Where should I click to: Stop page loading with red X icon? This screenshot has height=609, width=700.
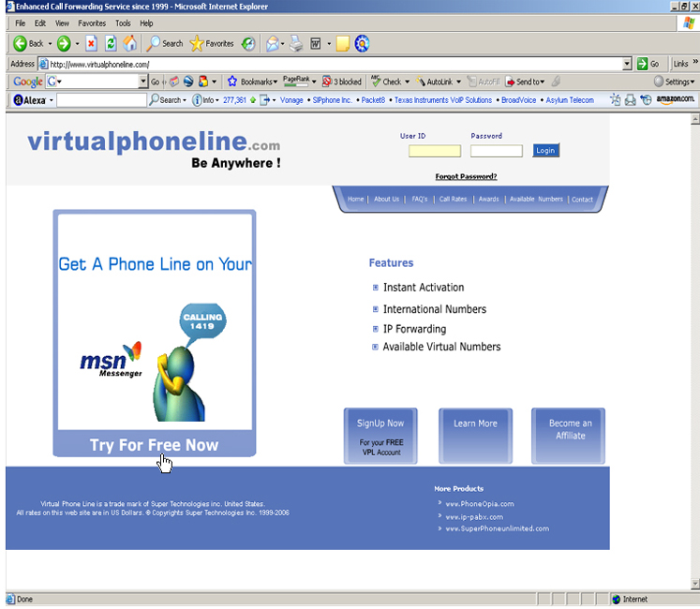click(x=91, y=44)
